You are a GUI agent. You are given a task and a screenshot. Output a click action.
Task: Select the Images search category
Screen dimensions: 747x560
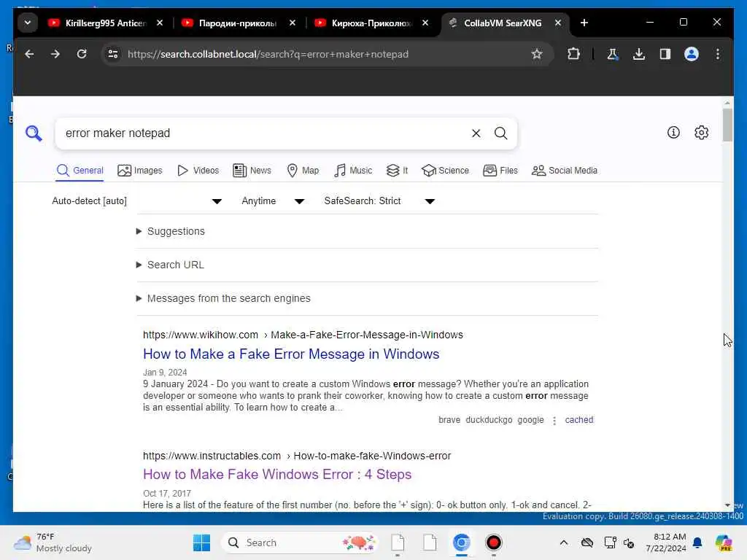pyautogui.click(x=140, y=171)
